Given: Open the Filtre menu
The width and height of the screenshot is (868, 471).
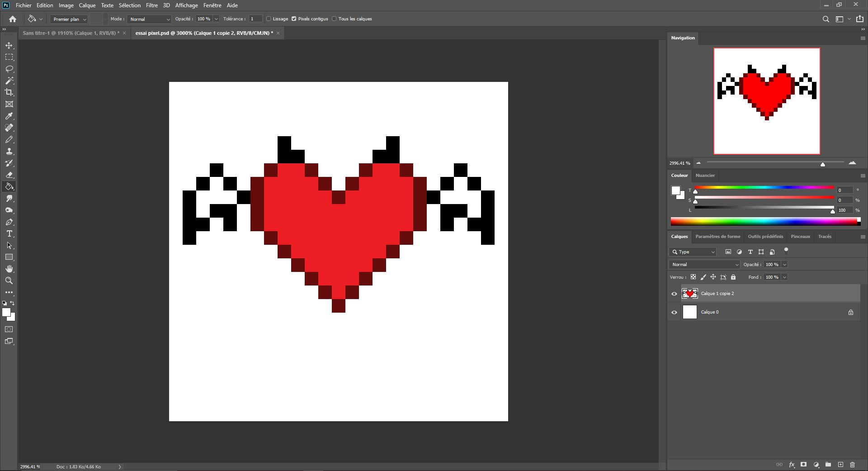Looking at the screenshot, I should click(x=151, y=5).
